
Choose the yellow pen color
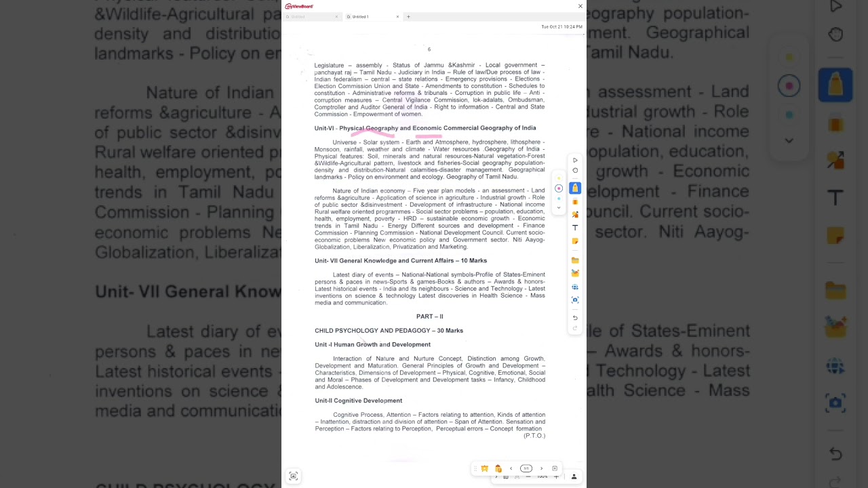pyautogui.click(x=559, y=178)
